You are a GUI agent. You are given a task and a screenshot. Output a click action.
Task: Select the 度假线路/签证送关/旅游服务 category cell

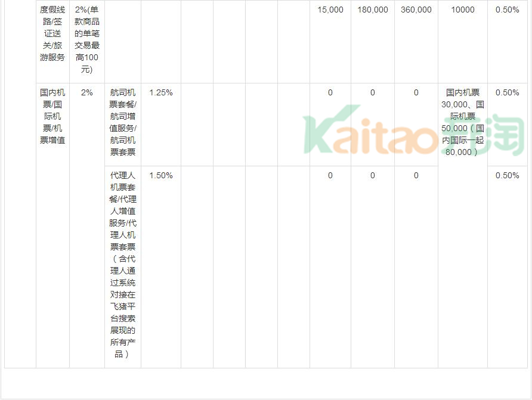(52, 33)
